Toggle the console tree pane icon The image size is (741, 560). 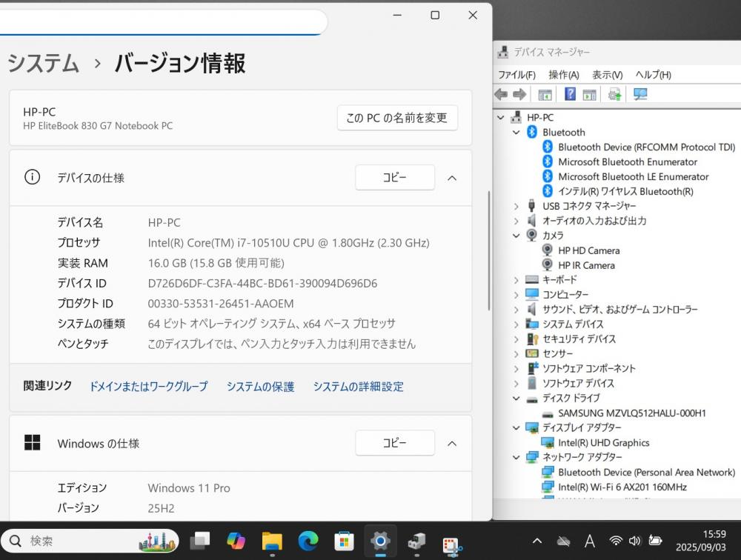[x=545, y=95]
